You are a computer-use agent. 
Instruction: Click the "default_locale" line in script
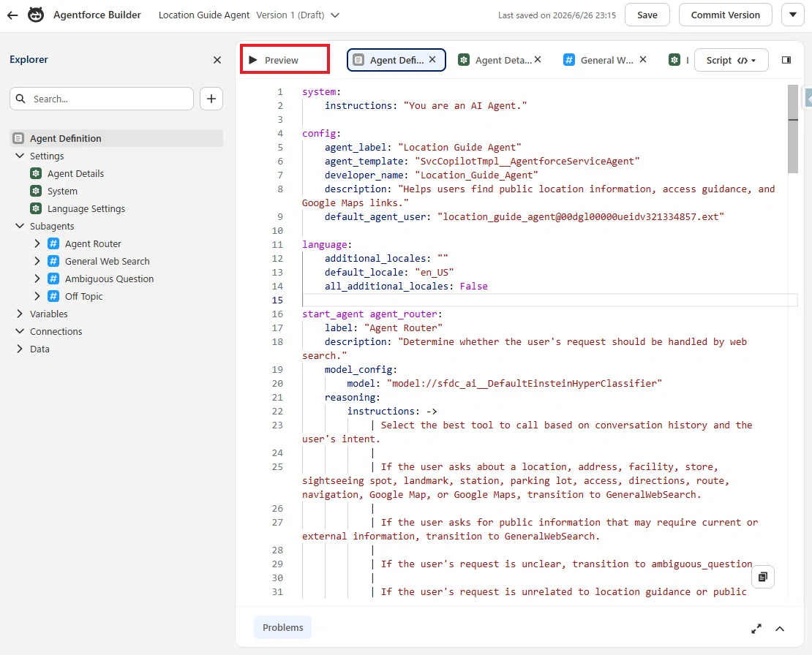pos(389,272)
